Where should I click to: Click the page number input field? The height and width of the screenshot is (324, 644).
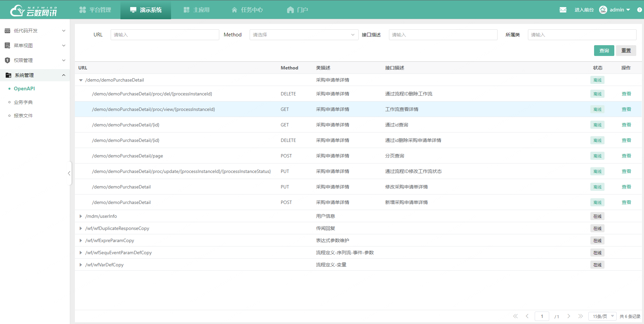point(542,316)
